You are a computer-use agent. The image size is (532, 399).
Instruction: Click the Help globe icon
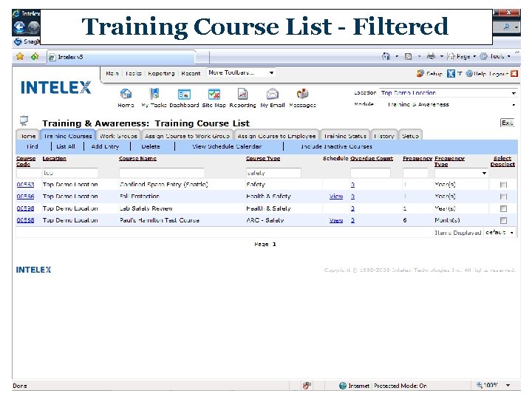469,73
